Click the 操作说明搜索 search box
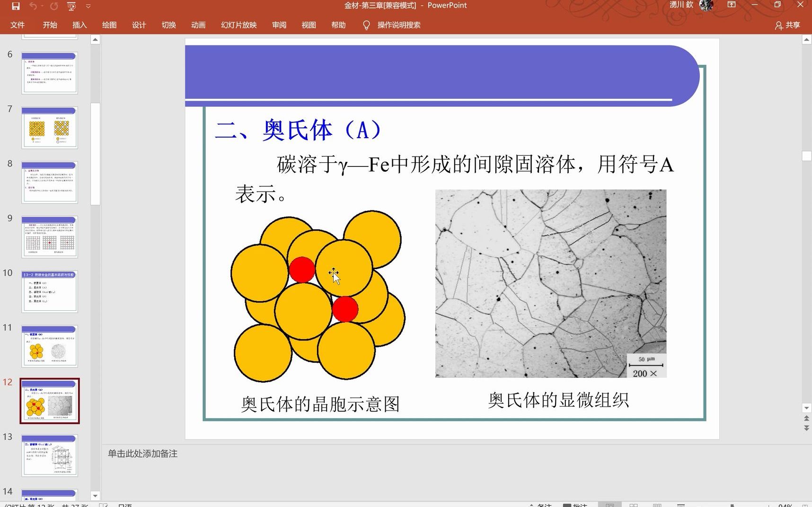The height and width of the screenshot is (507, 812). pos(399,25)
